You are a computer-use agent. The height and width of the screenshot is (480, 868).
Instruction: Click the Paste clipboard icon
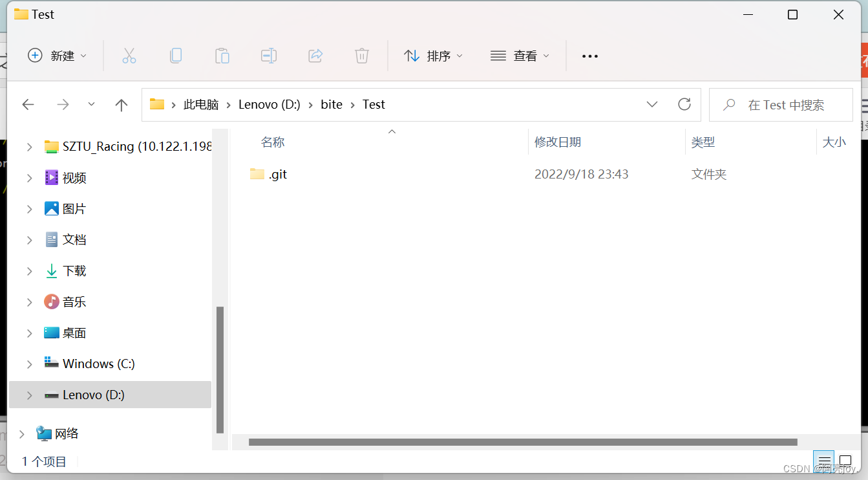(x=222, y=56)
